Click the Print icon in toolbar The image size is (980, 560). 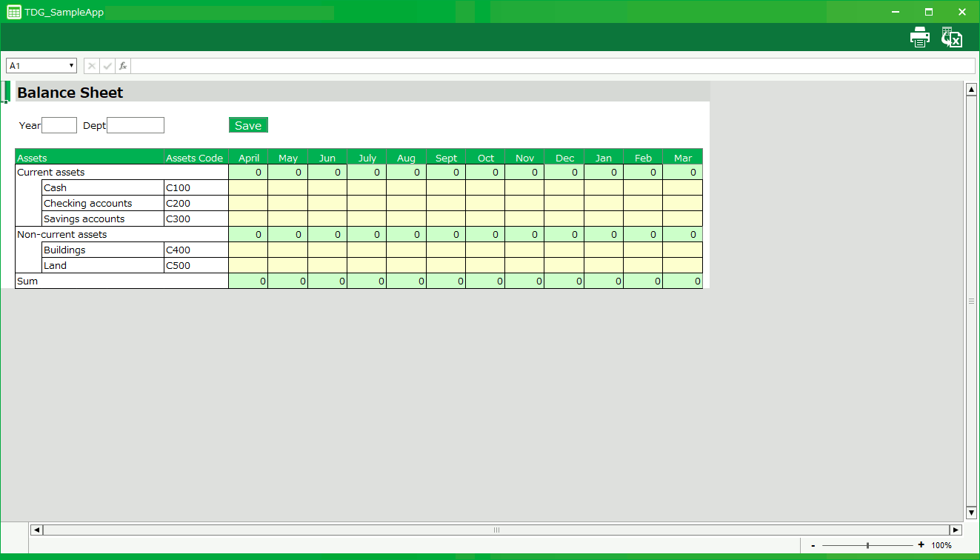(919, 37)
